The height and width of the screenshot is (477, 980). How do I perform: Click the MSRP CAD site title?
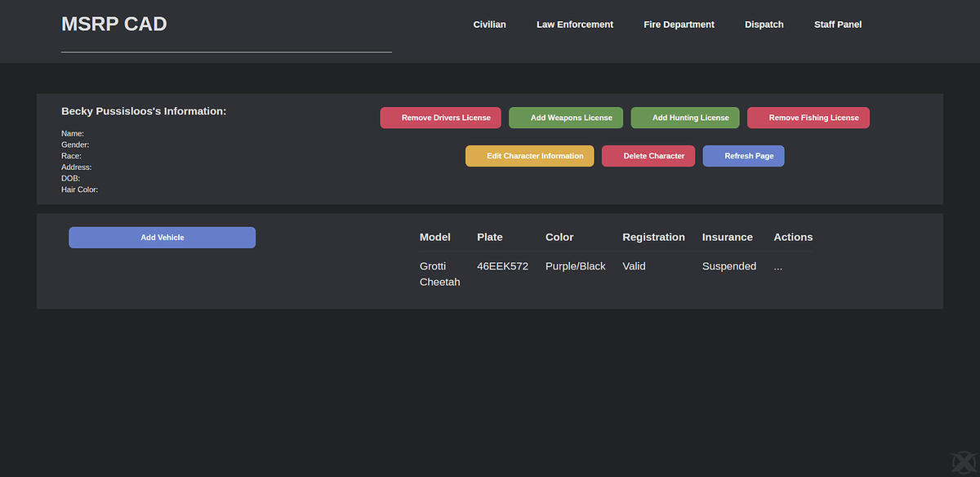click(114, 25)
